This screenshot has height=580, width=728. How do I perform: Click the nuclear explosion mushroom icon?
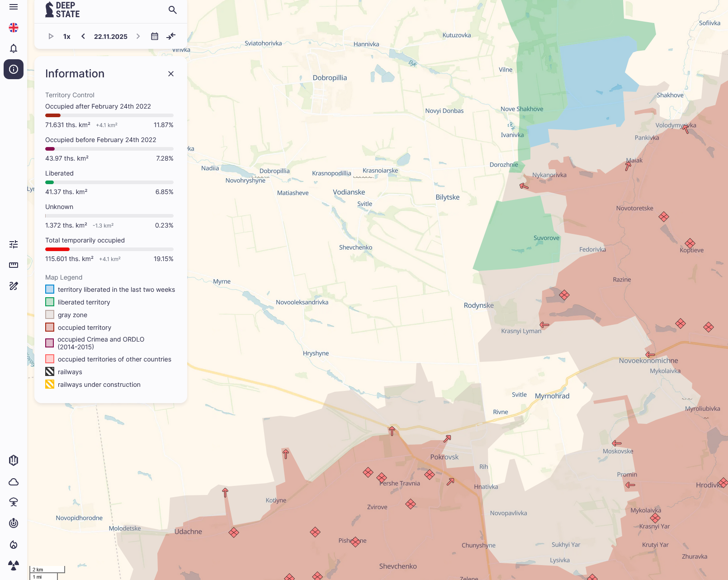point(14,502)
